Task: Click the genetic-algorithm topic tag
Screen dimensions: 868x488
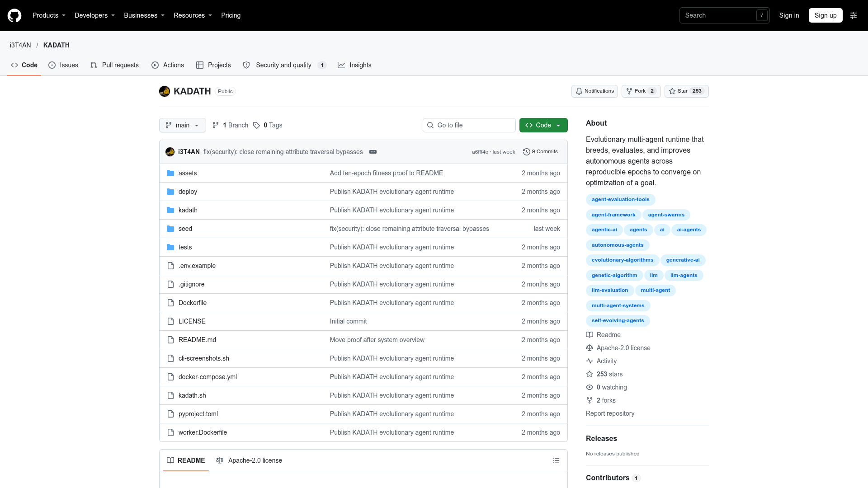Action: pyautogui.click(x=614, y=276)
